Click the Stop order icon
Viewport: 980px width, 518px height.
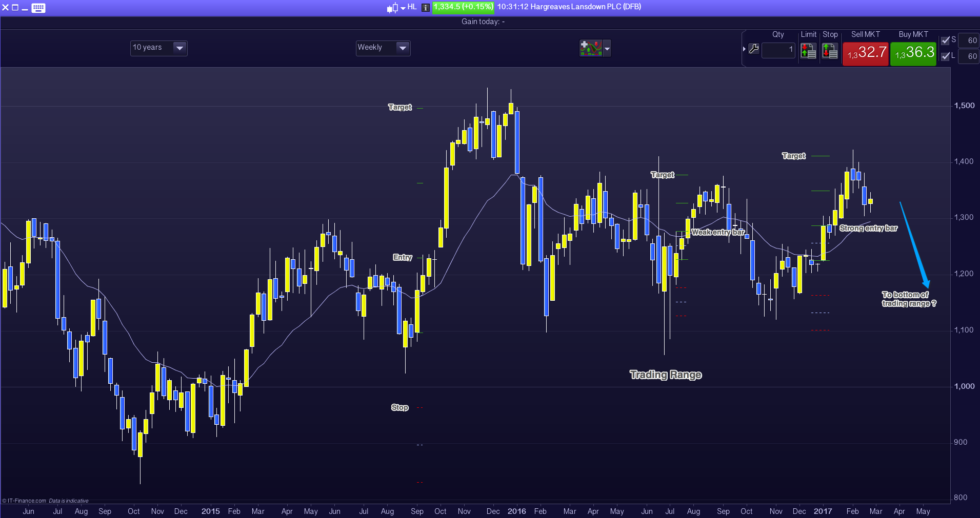pyautogui.click(x=830, y=51)
